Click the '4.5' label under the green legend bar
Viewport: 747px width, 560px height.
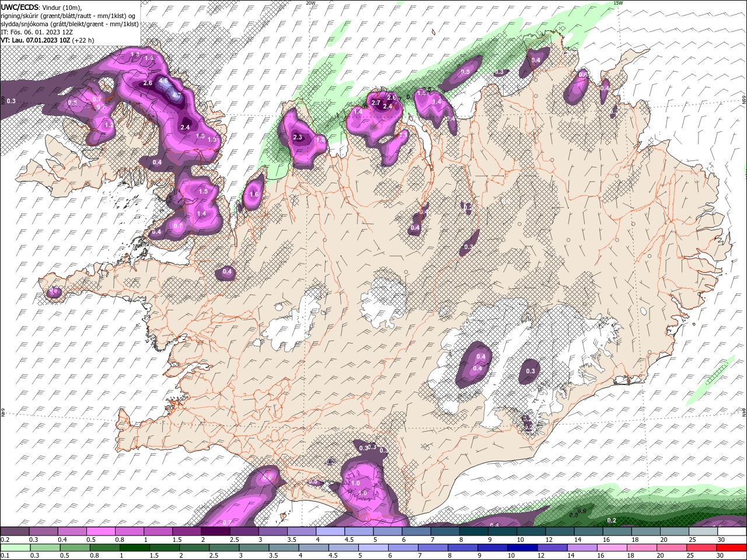(333, 555)
